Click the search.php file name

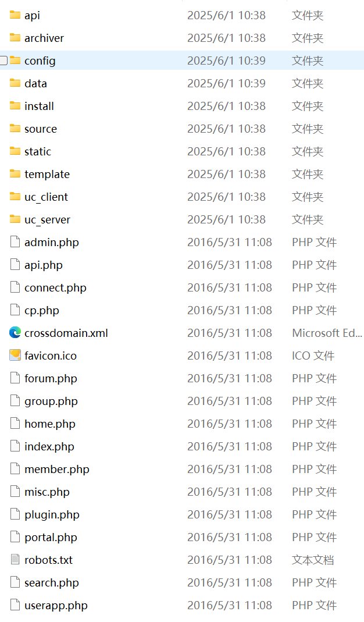(x=52, y=583)
